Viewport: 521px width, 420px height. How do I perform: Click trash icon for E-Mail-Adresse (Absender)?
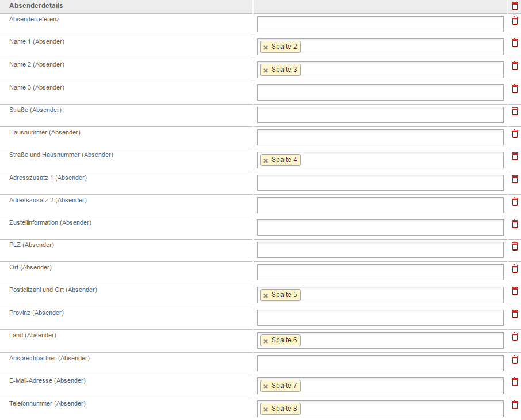point(515,382)
